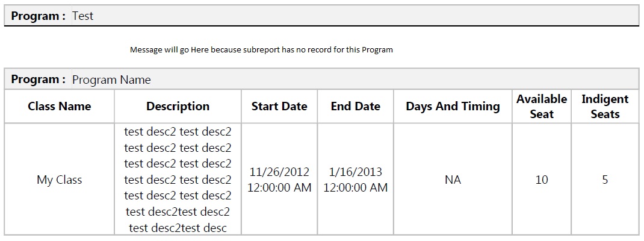Click the 11/26/2012 start date value

pos(279,172)
